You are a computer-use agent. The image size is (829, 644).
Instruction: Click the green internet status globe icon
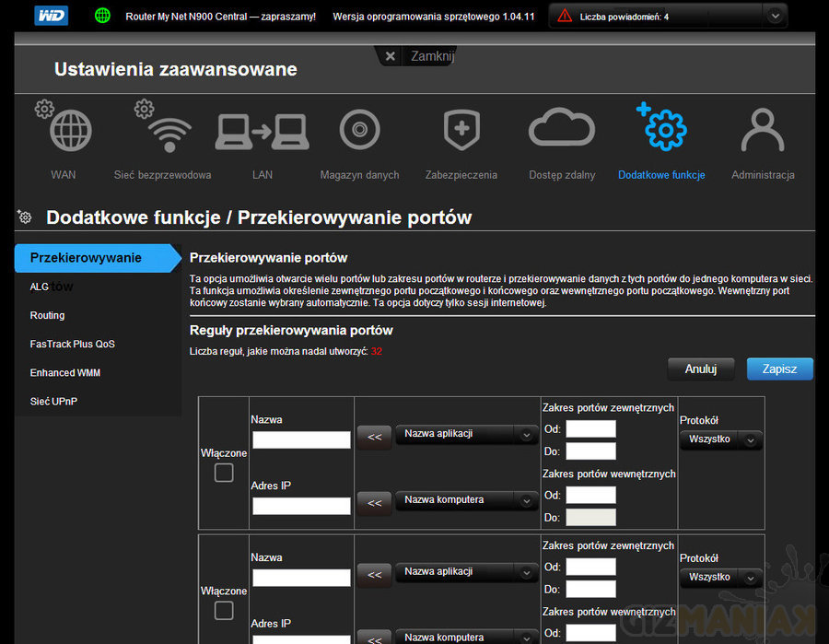[103, 16]
